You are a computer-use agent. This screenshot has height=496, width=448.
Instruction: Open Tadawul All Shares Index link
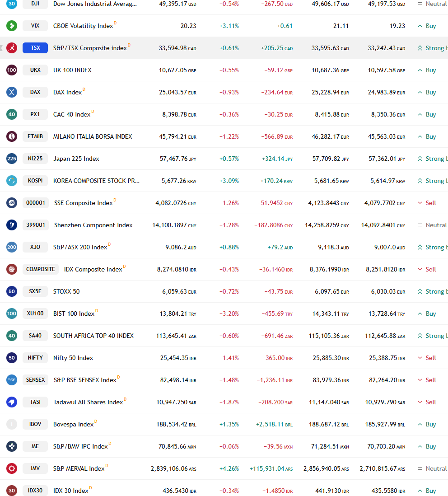[88, 402]
